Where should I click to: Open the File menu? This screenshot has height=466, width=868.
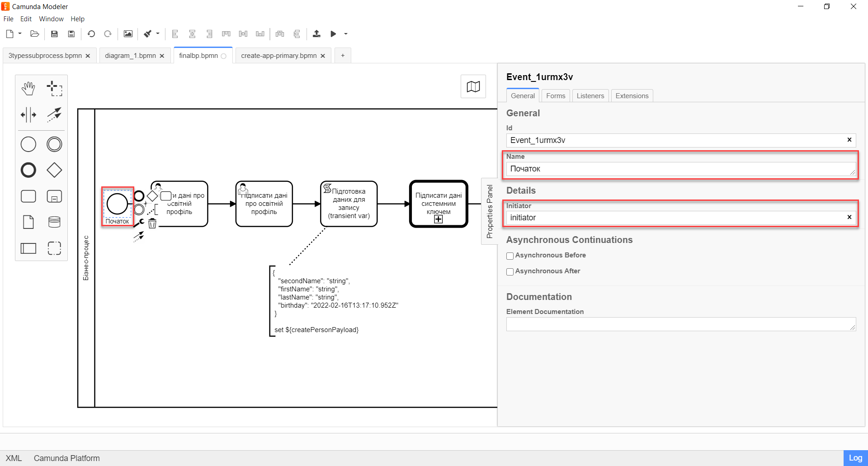(9, 19)
